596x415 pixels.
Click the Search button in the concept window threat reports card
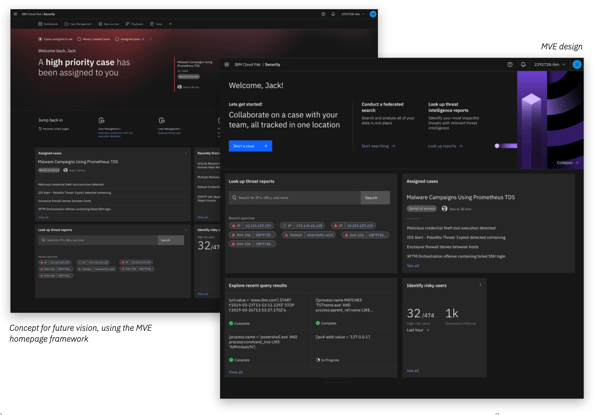(171, 240)
